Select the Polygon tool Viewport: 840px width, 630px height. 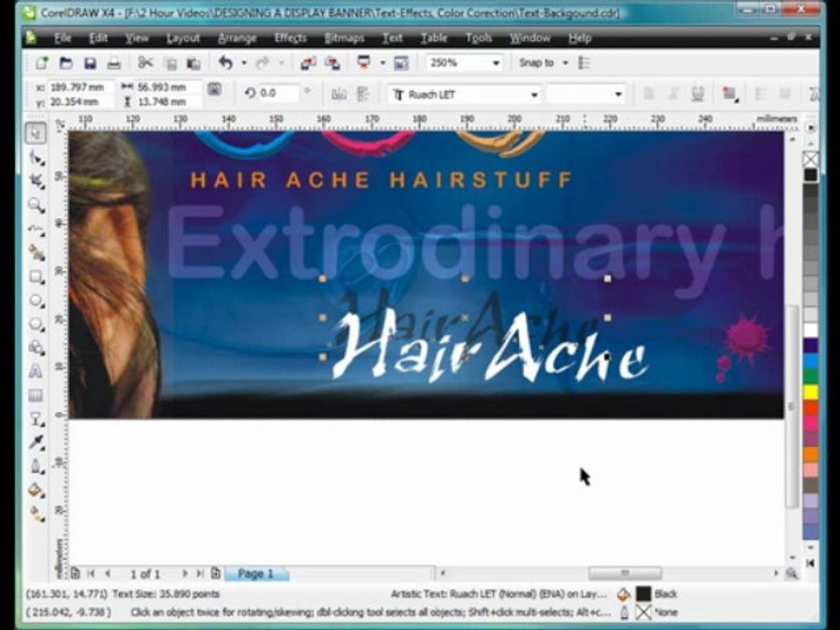[36, 324]
